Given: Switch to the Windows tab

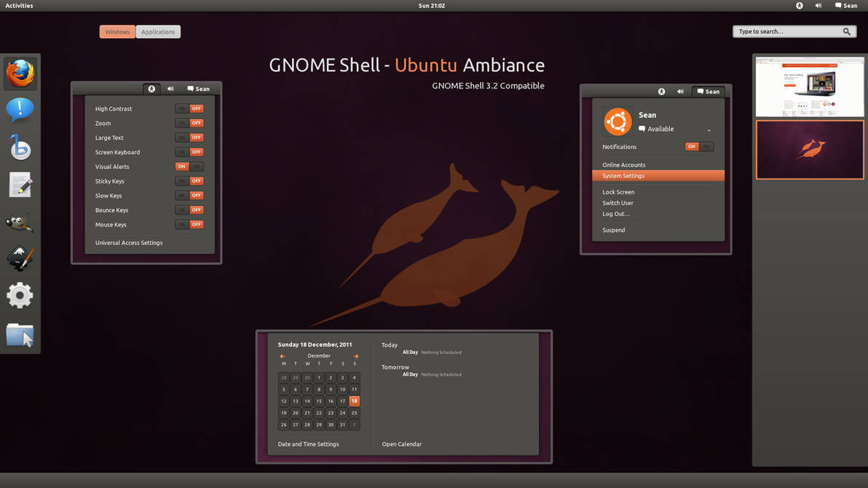Looking at the screenshot, I should click(x=117, y=31).
